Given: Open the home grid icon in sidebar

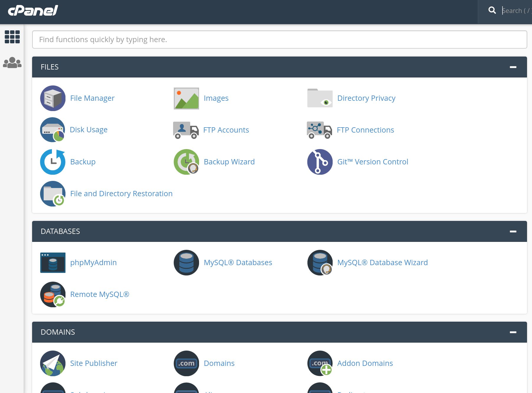Looking at the screenshot, I should click(12, 37).
